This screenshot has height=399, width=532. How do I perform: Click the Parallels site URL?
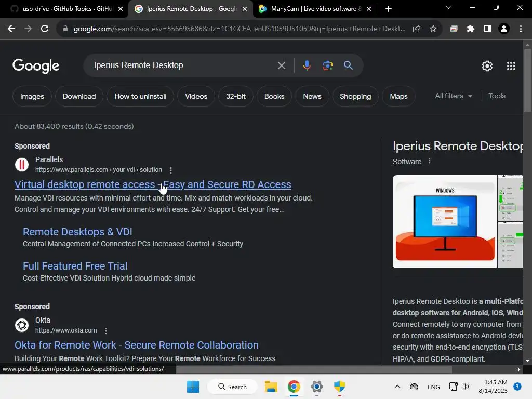(98, 170)
